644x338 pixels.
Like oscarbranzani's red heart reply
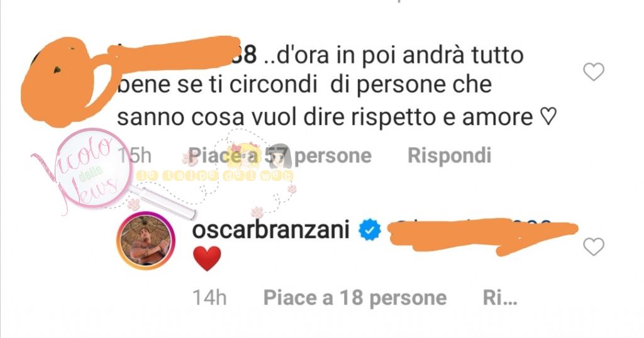click(594, 247)
